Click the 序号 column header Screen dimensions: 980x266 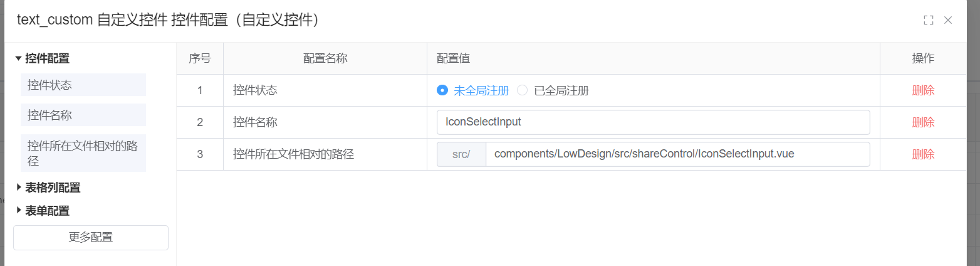pyautogui.click(x=200, y=58)
